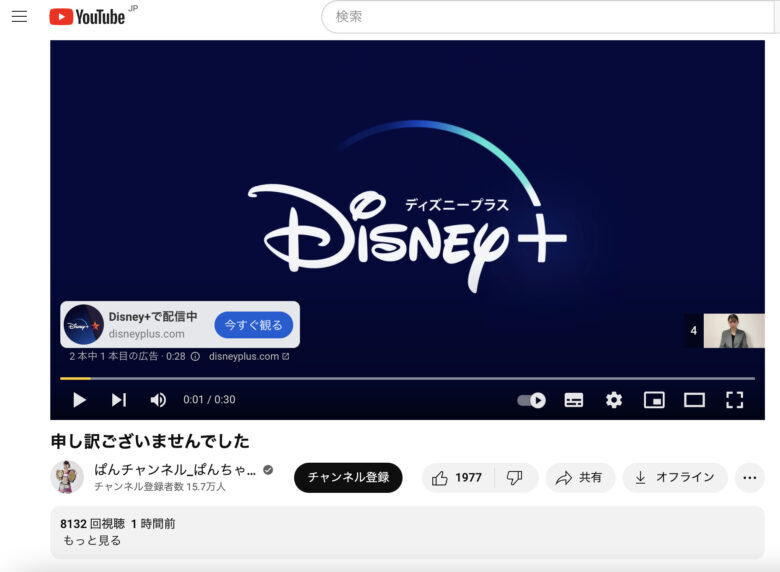This screenshot has width=780, height=572.
Task: Toggle the autoplay switch
Action: (531, 400)
